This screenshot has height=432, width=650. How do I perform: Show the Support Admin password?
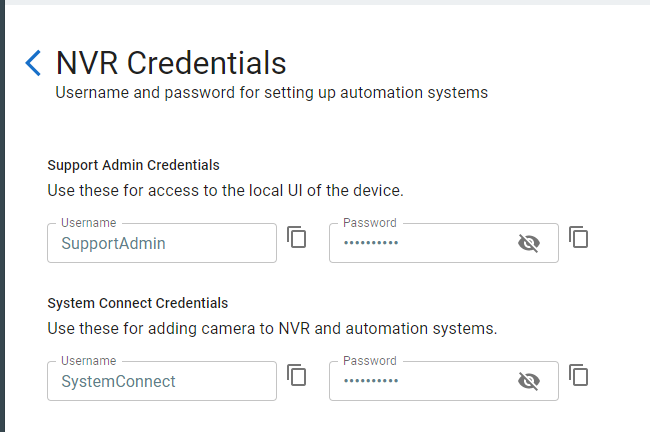click(529, 243)
